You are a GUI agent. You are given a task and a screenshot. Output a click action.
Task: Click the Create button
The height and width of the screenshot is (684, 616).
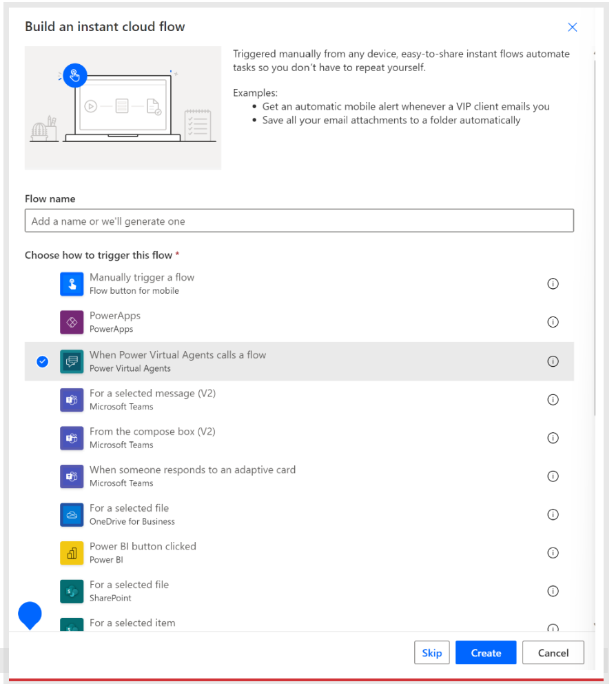click(x=486, y=652)
